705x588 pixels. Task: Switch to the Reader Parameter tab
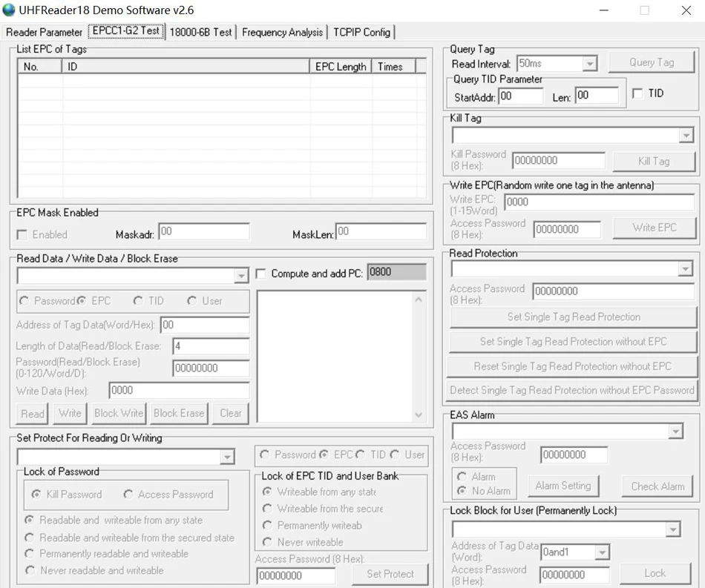44,33
